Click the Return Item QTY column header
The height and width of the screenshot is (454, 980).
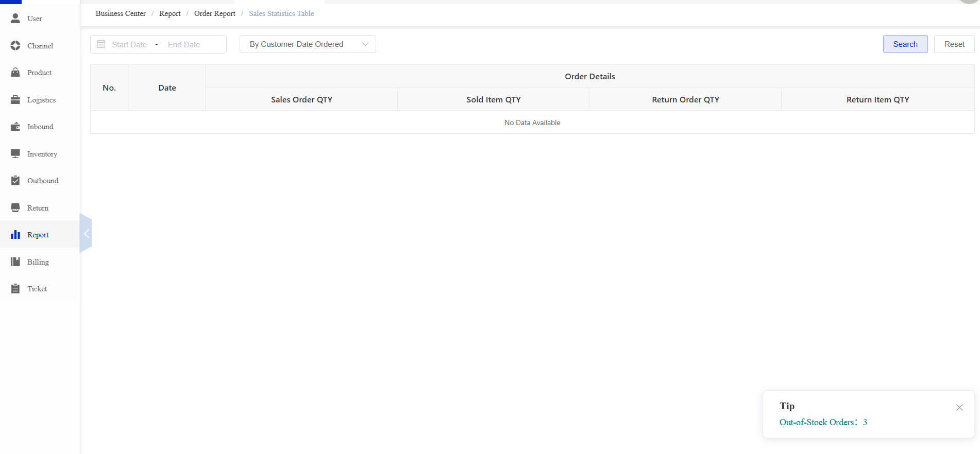click(877, 99)
